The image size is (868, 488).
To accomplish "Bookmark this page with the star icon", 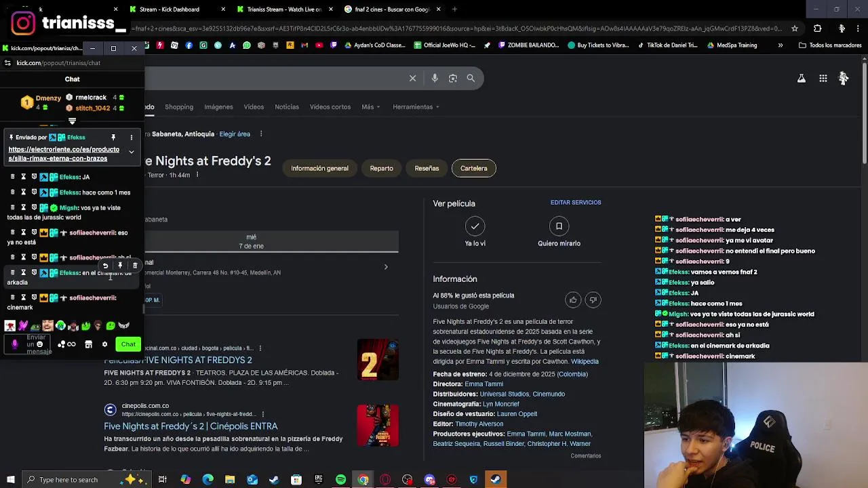I will click(x=795, y=28).
